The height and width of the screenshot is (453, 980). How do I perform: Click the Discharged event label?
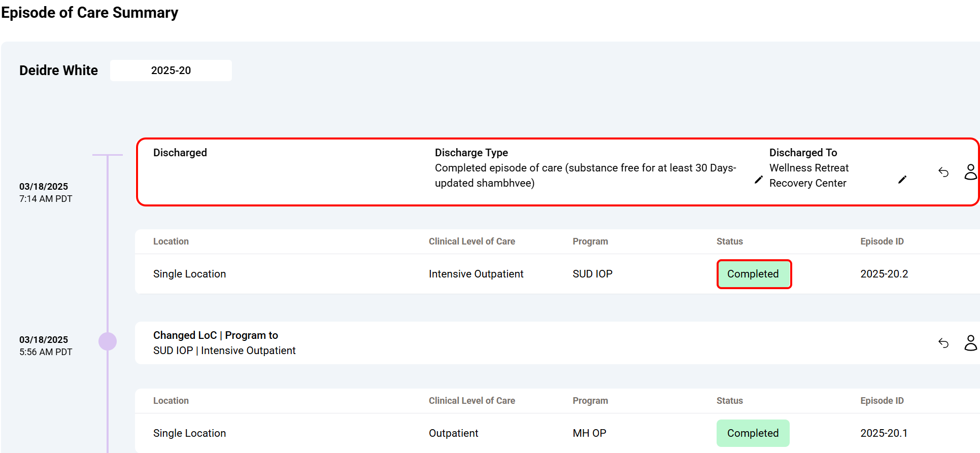180,153
